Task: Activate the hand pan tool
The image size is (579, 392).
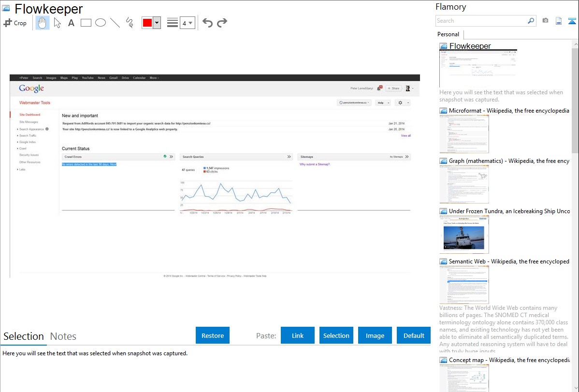Action: point(43,23)
